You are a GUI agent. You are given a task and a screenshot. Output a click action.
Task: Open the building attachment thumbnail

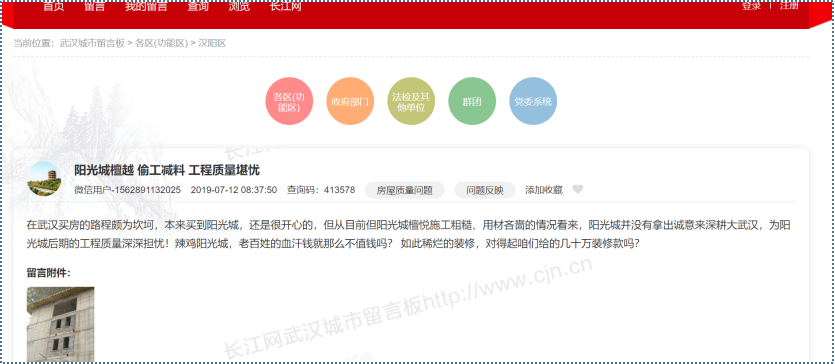point(61,325)
